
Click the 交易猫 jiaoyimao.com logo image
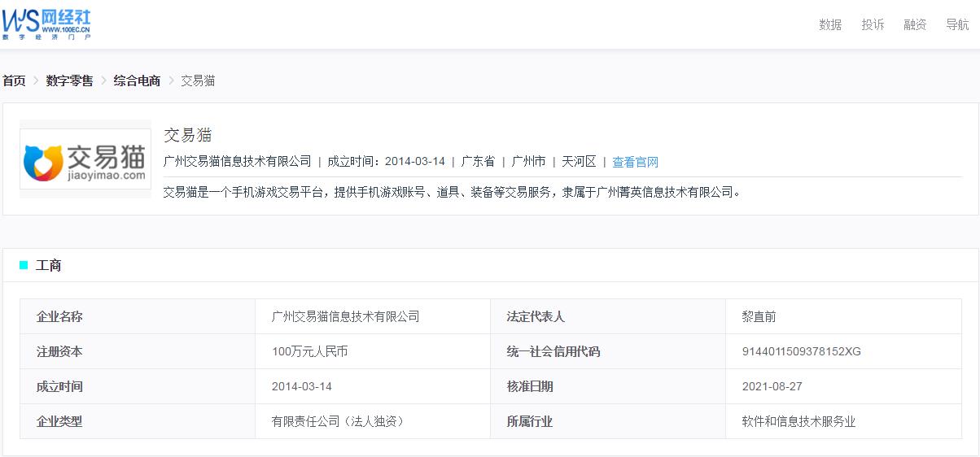[85, 159]
